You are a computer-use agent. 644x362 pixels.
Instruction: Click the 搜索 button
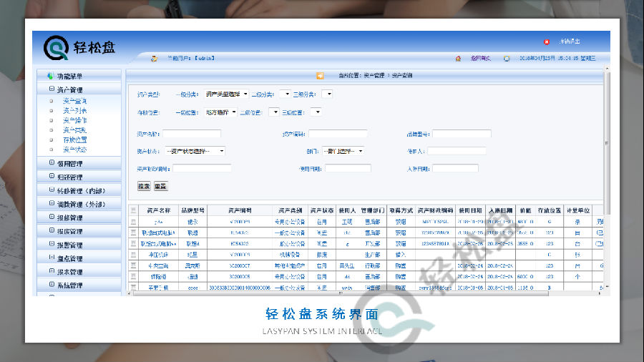pyautogui.click(x=144, y=186)
